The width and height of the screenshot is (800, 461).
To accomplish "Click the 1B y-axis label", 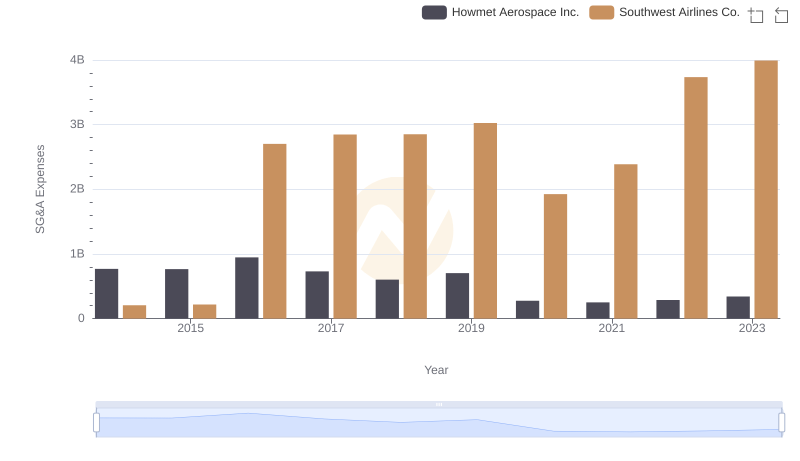I will point(77,254).
